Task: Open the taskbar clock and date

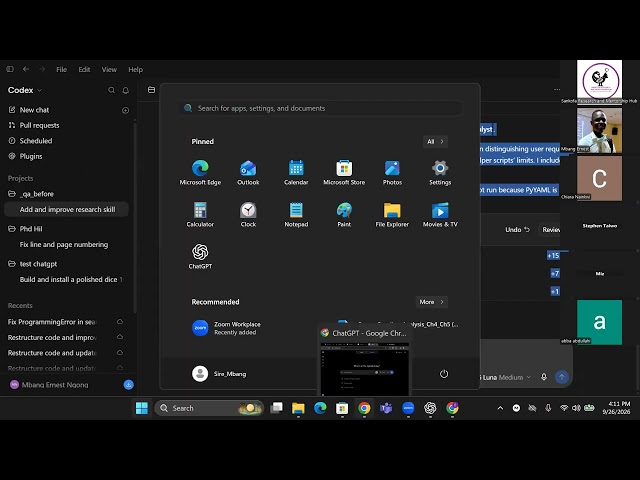Action: click(x=616, y=408)
